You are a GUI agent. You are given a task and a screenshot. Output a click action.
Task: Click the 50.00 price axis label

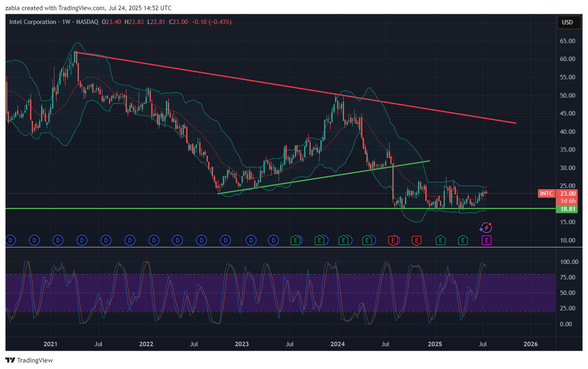[x=567, y=96]
